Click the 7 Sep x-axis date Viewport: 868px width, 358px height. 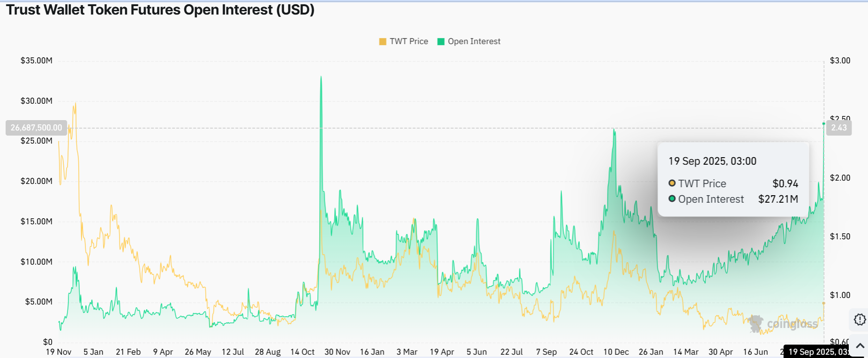point(546,352)
